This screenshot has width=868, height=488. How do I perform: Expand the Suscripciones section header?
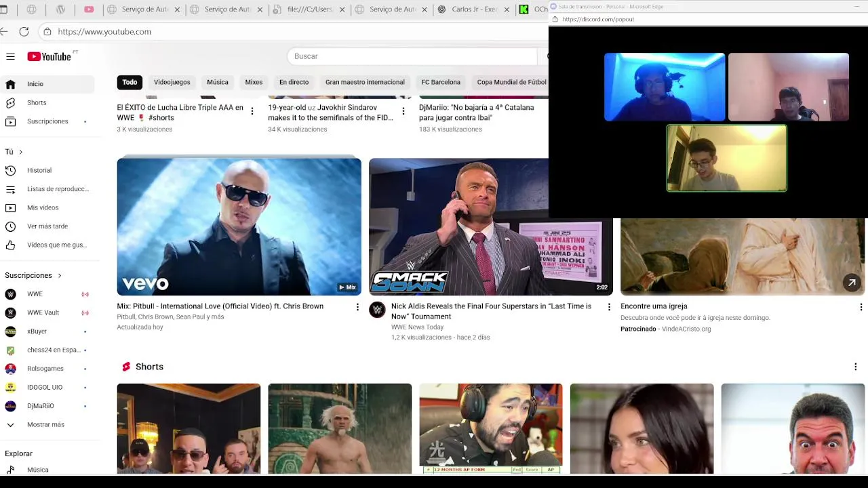[x=33, y=275]
